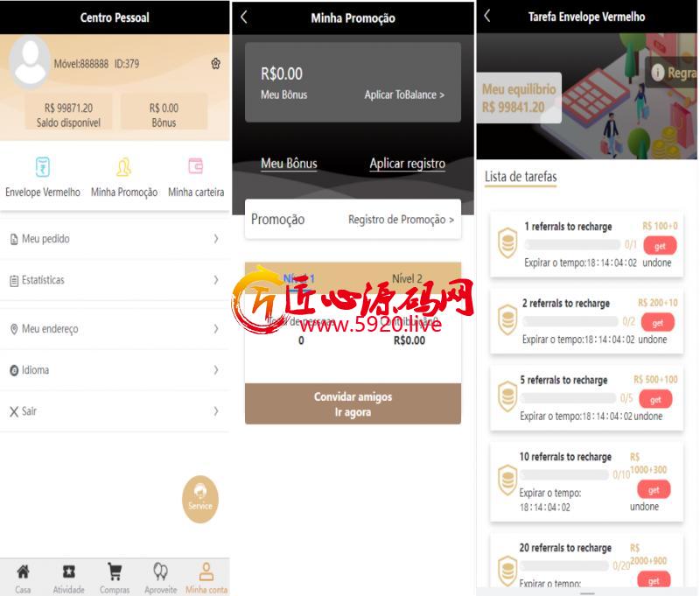700x596 pixels.
Task: Go to Casa home tab
Action: point(23,578)
